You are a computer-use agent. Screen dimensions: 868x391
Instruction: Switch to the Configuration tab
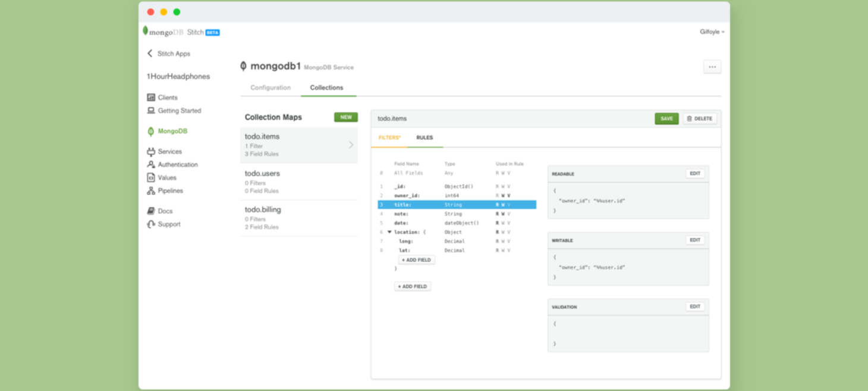271,87
